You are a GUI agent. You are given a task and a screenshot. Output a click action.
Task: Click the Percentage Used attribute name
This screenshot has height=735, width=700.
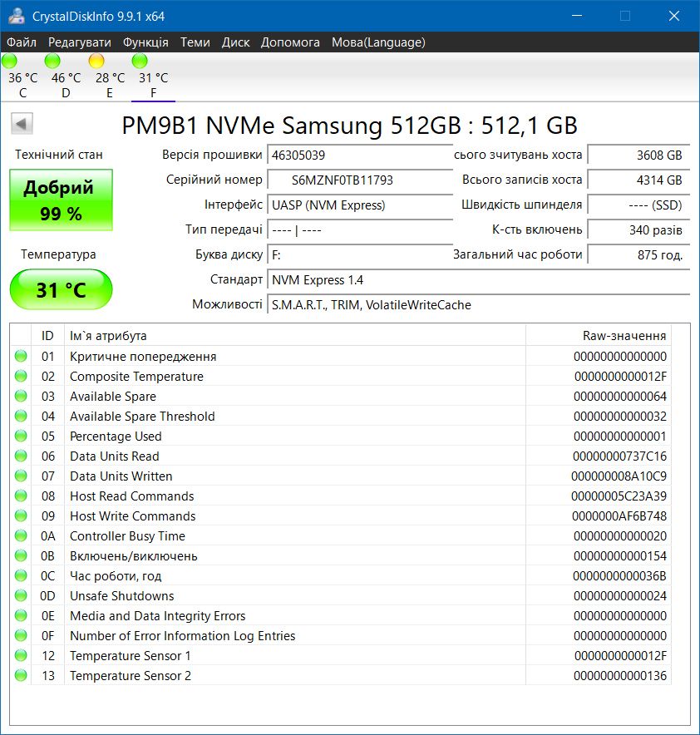click(x=116, y=437)
